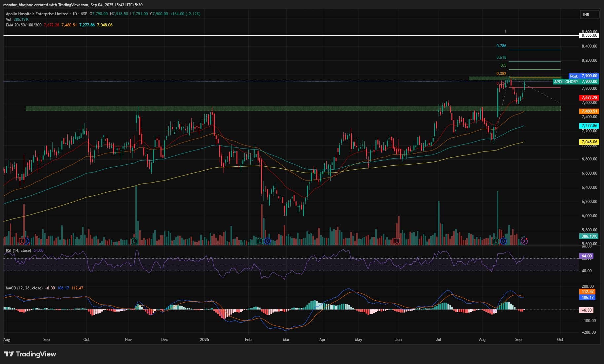Click the green earnings marker in August 2025
Image resolution: width=604 pixels, height=364 pixels.
point(496,241)
